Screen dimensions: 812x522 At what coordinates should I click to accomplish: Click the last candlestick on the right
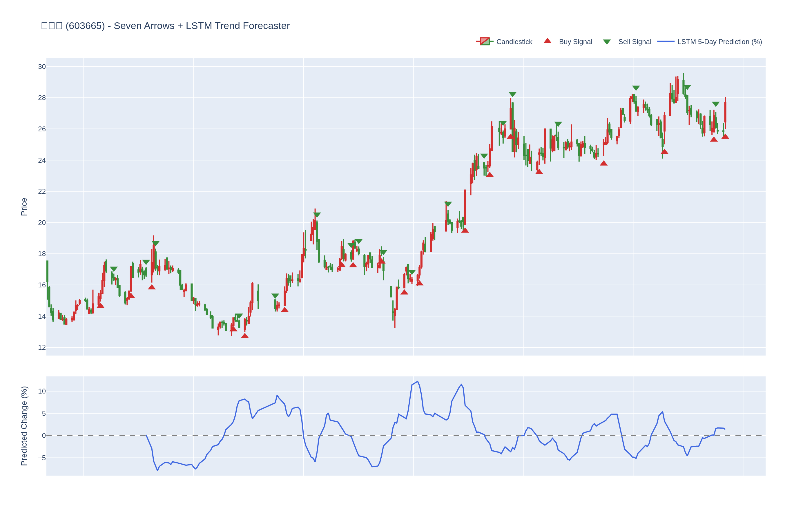pos(725,112)
